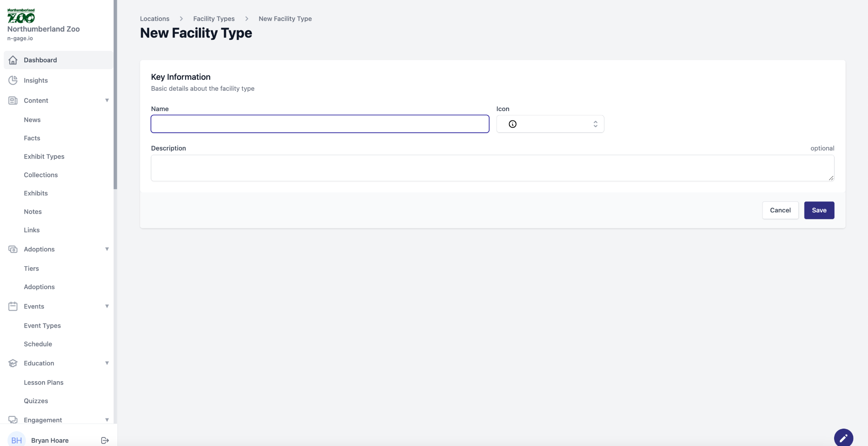Screen dimensions: 868x446
Task: Cancel creating the facility type
Action: point(780,210)
